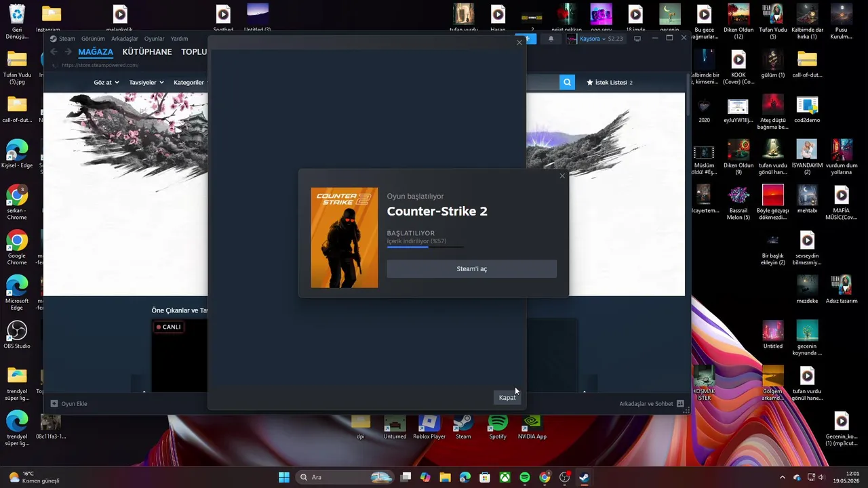Open the Görünüm menu
The width and height of the screenshot is (868, 488).
tap(93, 39)
